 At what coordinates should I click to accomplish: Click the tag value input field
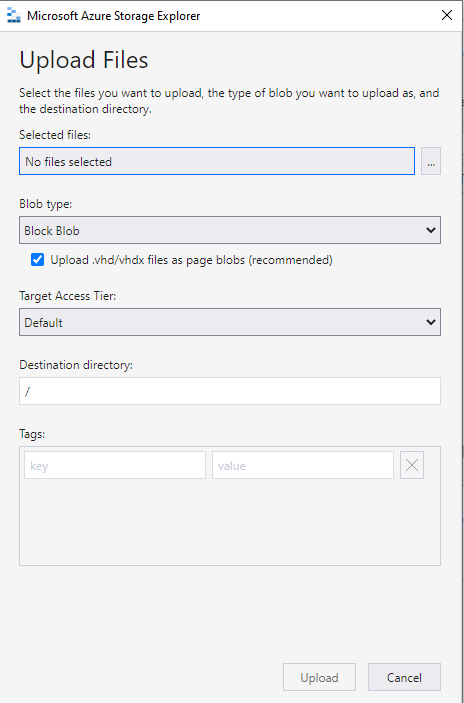303,465
